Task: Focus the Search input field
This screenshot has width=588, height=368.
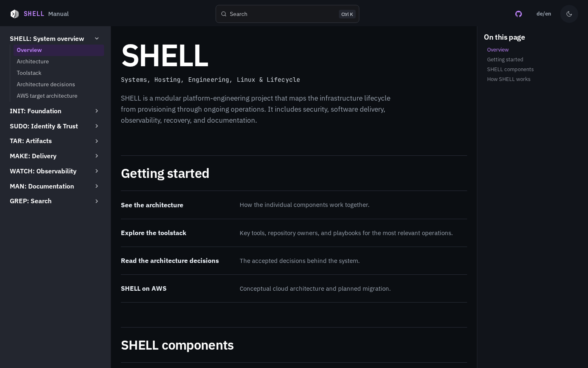Action: click(x=287, y=14)
